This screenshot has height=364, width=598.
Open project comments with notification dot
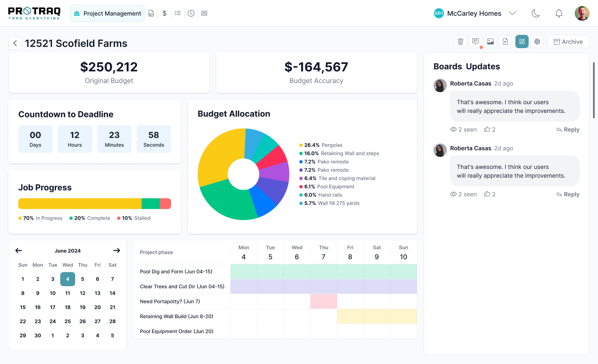coord(475,42)
